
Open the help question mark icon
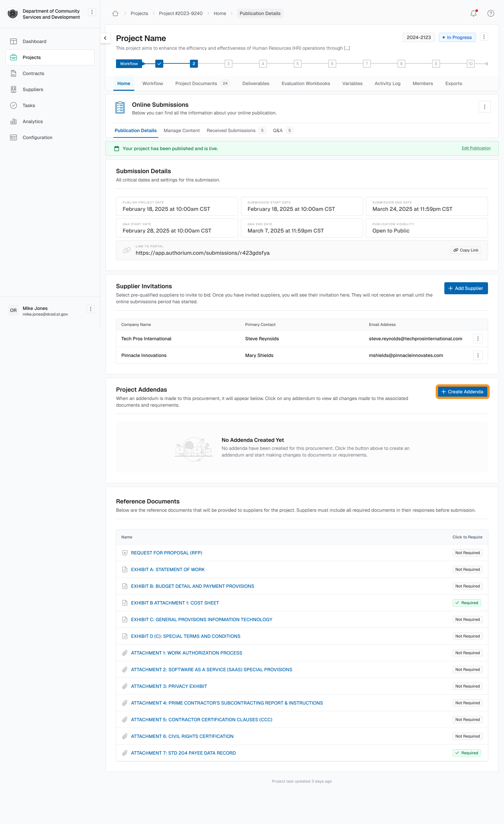[x=490, y=13]
